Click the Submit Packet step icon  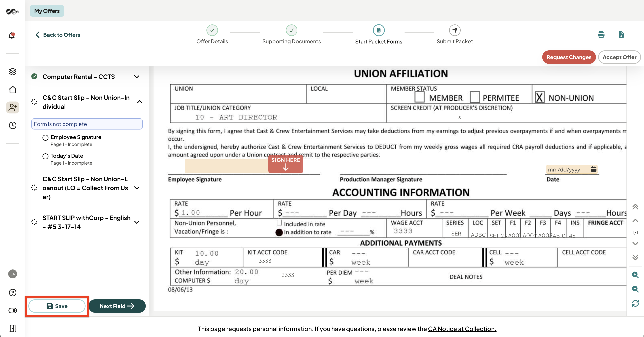click(x=455, y=30)
